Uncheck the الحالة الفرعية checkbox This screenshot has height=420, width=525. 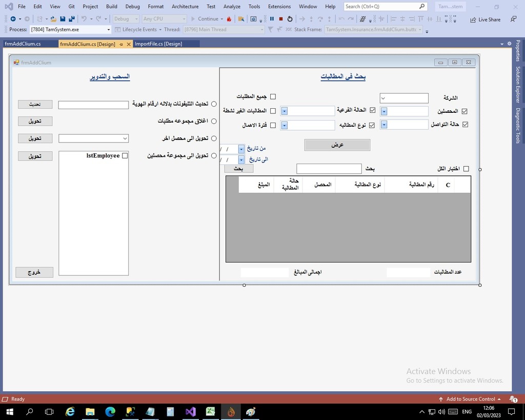372,110
